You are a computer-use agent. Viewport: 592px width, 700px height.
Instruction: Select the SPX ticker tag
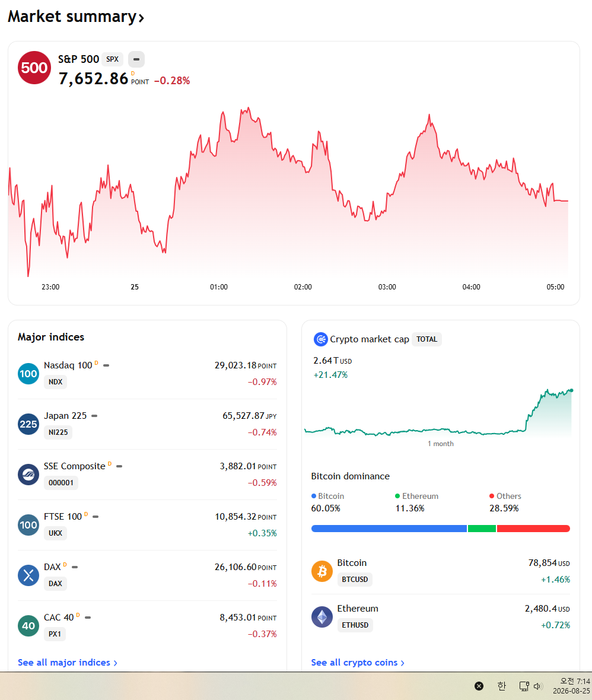tap(113, 59)
